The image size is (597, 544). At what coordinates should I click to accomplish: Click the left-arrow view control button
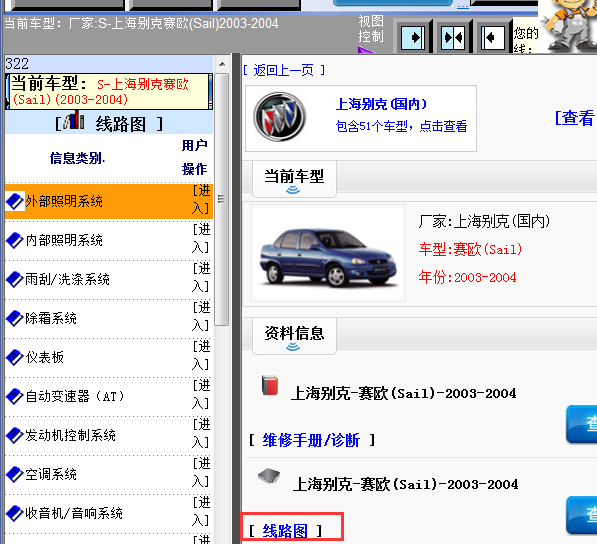click(x=493, y=37)
